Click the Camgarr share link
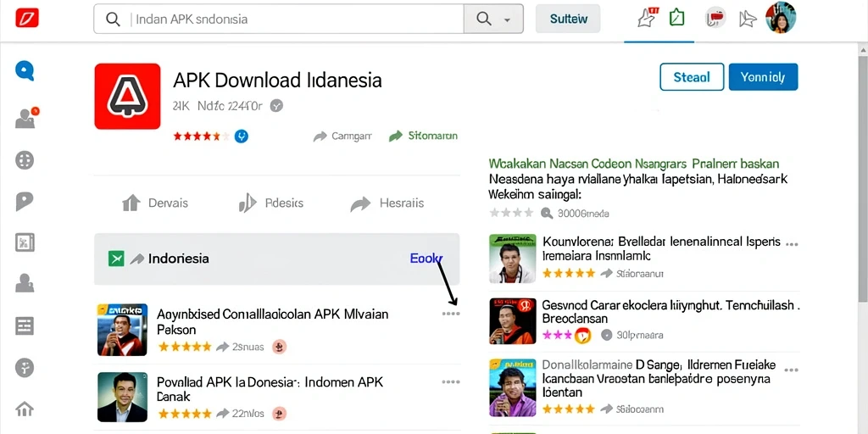Screen dimensions: 868x434 click(x=342, y=136)
